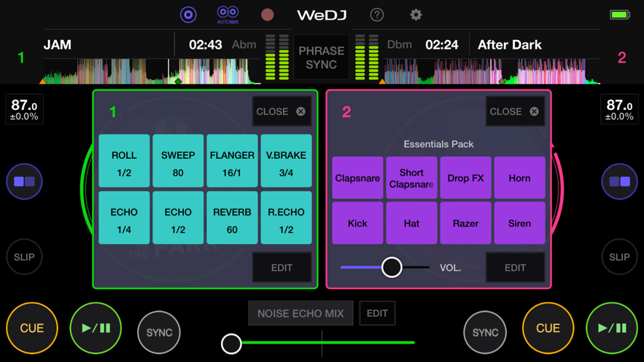This screenshot has width=644, height=362.
Task: Activate the Automix icon
Action: [228, 14]
